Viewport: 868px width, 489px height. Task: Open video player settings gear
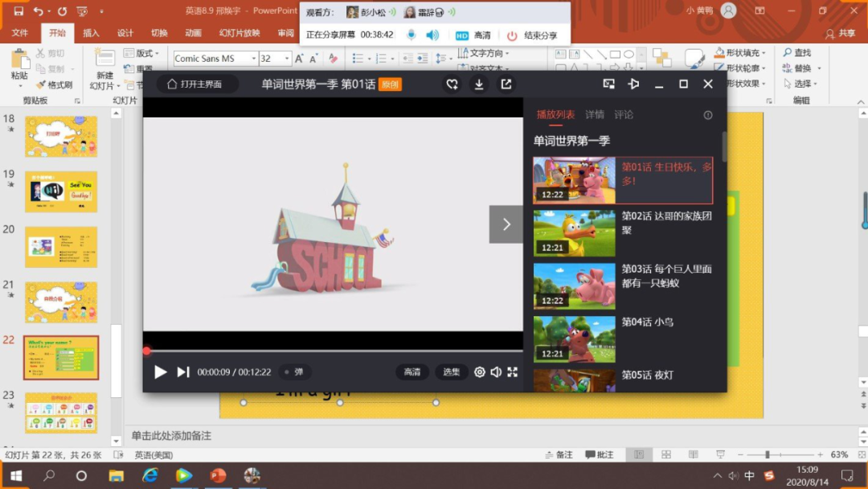479,372
